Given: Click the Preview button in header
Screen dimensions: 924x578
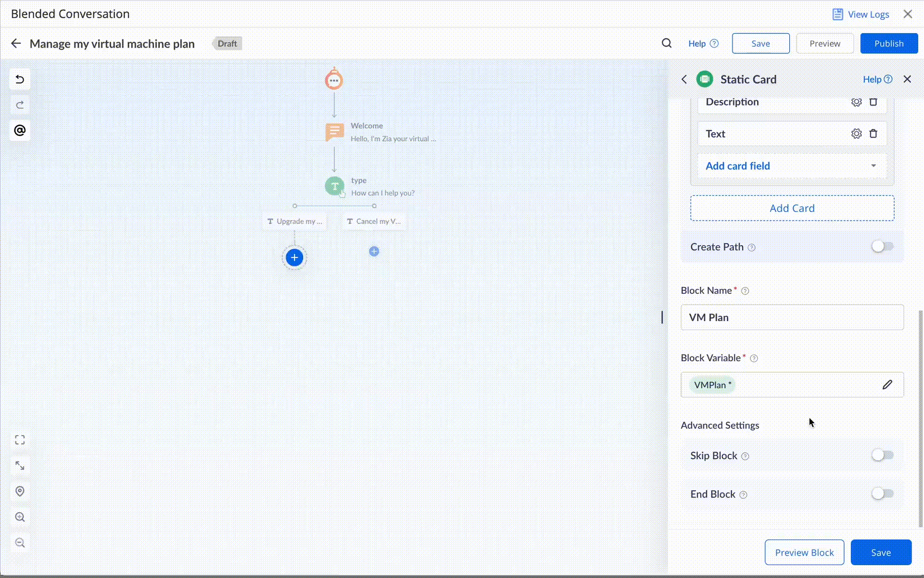Looking at the screenshot, I should [825, 43].
